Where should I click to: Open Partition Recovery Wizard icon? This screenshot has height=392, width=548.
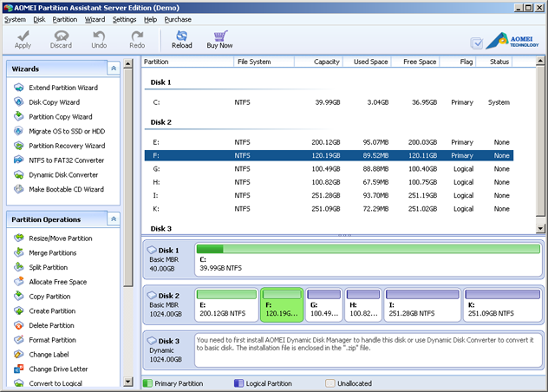coord(19,146)
